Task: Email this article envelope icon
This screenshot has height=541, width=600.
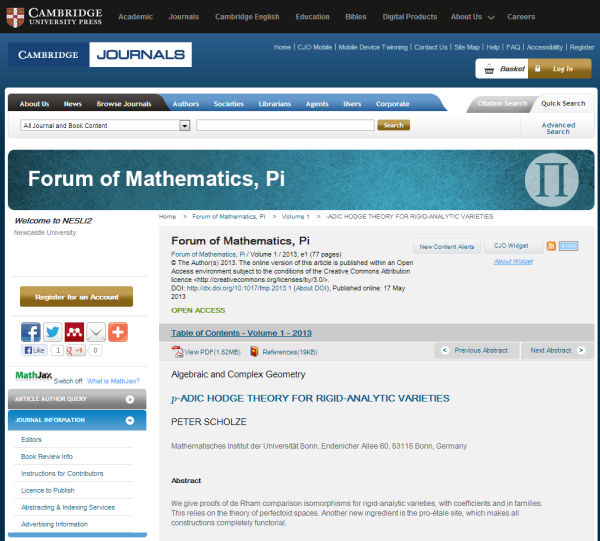Action: pyautogui.click(x=96, y=332)
